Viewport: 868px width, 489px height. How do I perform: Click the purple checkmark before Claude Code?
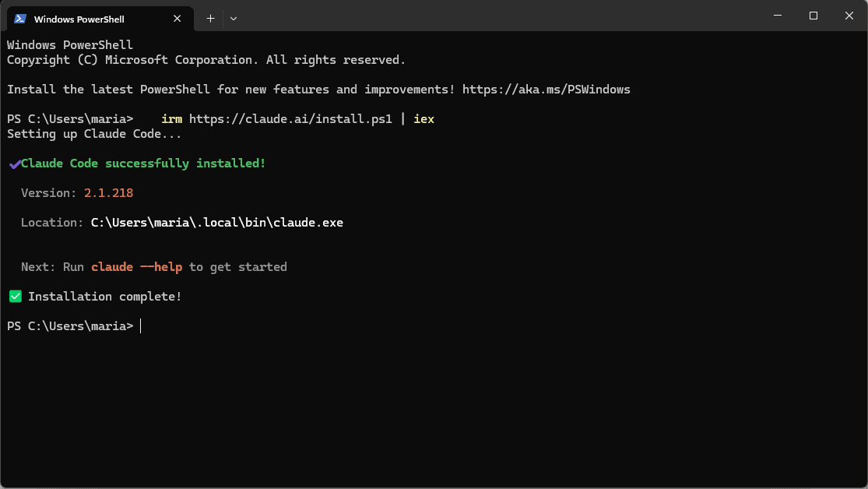coord(15,164)
